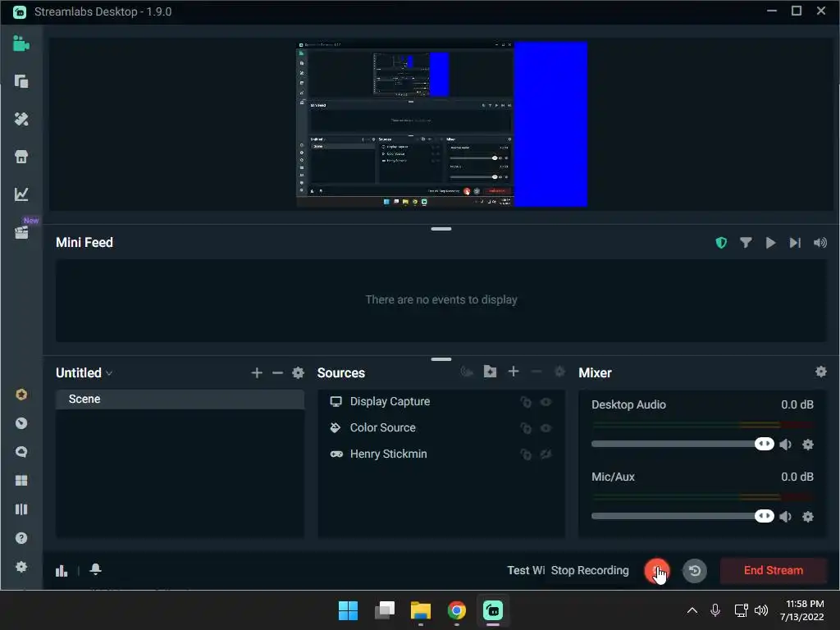Click the resize handle below Mini Feed
840x630 pixels.
[441, 359]
